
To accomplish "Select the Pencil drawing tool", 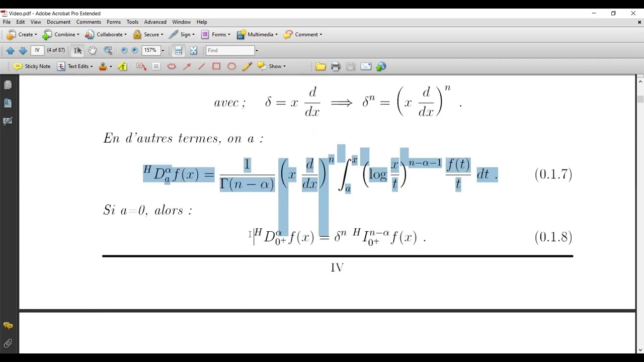I will click(247, 66).
